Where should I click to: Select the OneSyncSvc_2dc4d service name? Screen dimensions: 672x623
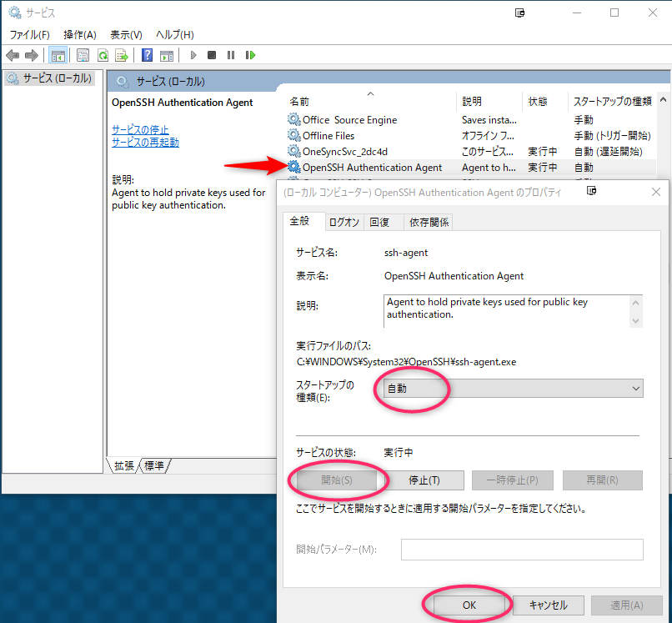pos(345,151)
